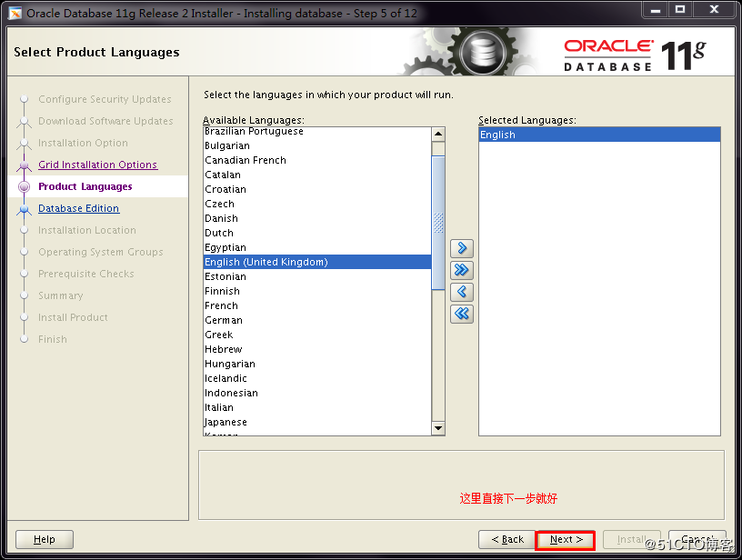This screenshot has height=560, width=742.
Task: Select Bulgarian in the available list
Action: 317,145
